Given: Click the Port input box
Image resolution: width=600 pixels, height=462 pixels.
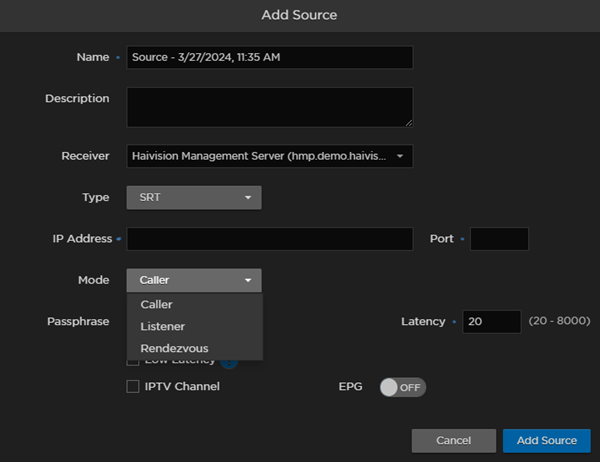Looking at the screenshot, I should coord(499,239).
